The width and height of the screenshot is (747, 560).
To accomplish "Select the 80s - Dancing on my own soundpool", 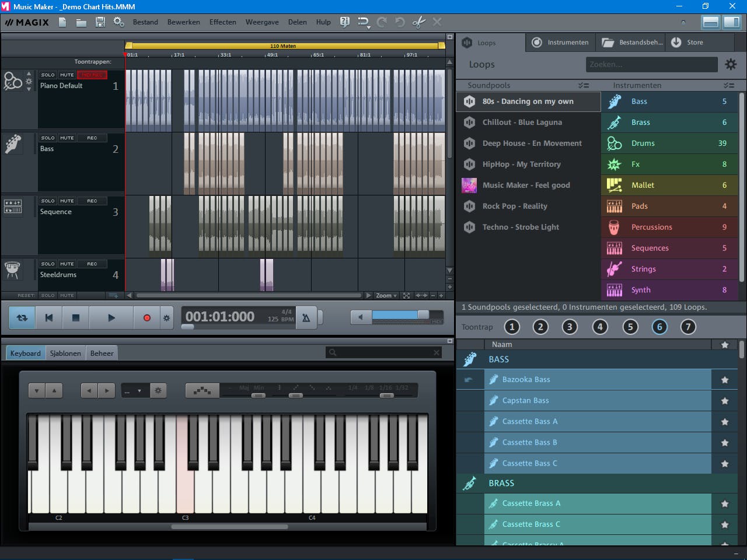I will (527, 101).
